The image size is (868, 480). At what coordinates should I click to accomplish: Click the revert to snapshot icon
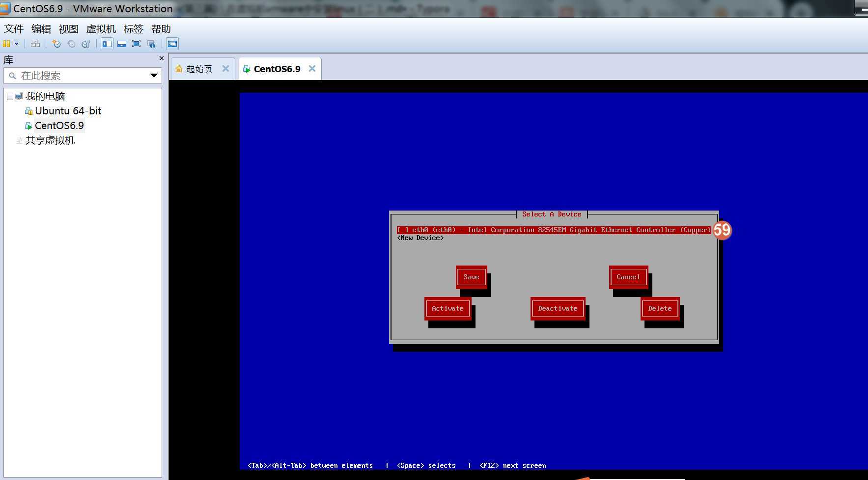71,44
